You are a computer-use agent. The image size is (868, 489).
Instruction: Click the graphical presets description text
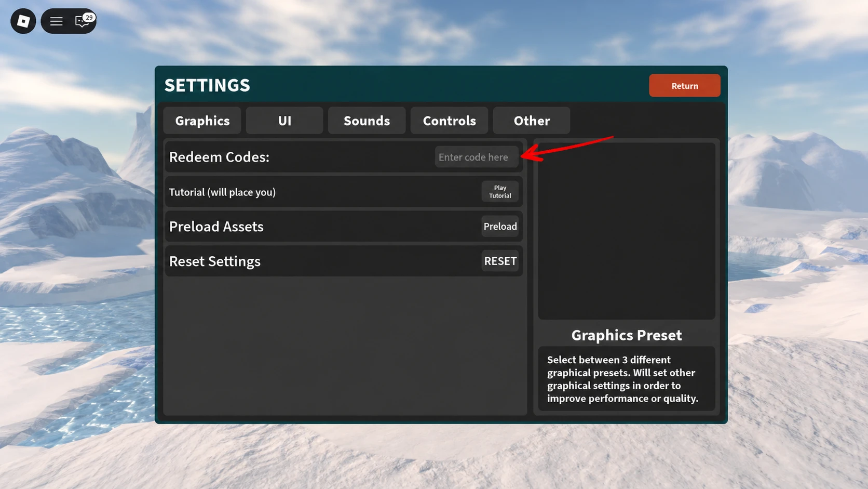point(623,379)
